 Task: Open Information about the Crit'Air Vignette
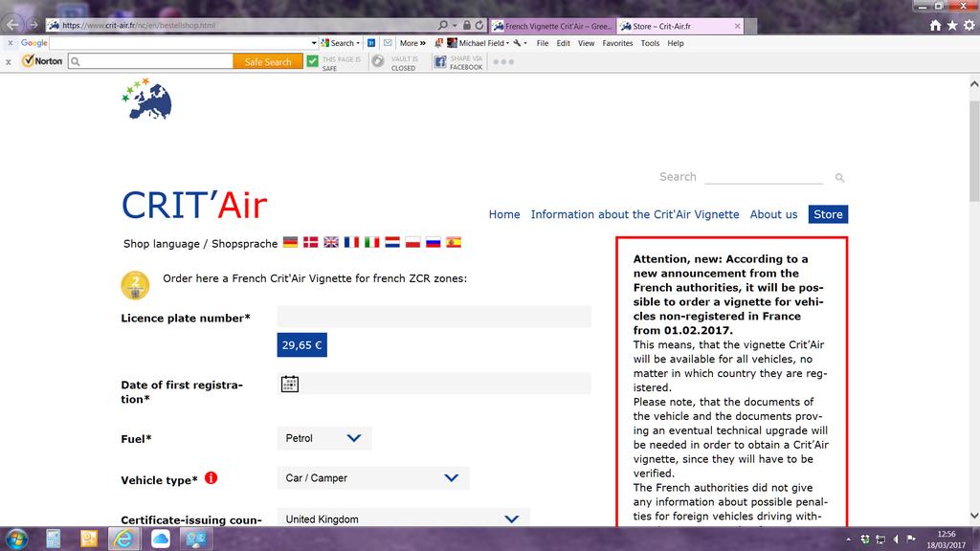[635, 214]
